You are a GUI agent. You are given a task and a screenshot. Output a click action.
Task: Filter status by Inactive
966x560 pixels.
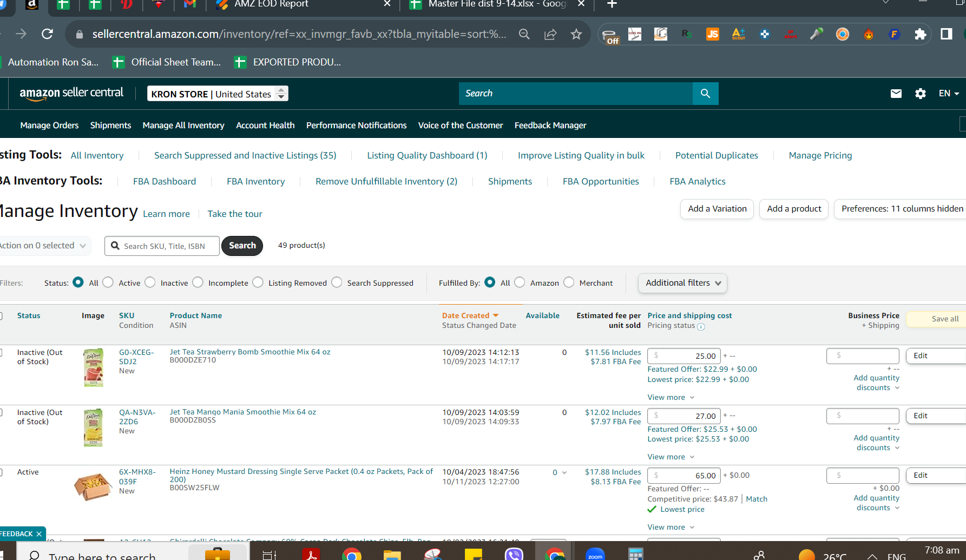coord(150,282)
